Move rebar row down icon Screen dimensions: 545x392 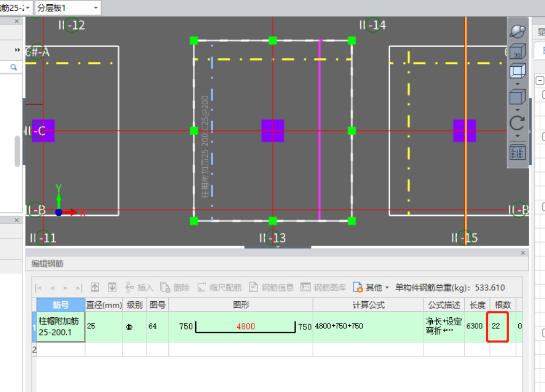pyautogui.click(x=112, y=287)
